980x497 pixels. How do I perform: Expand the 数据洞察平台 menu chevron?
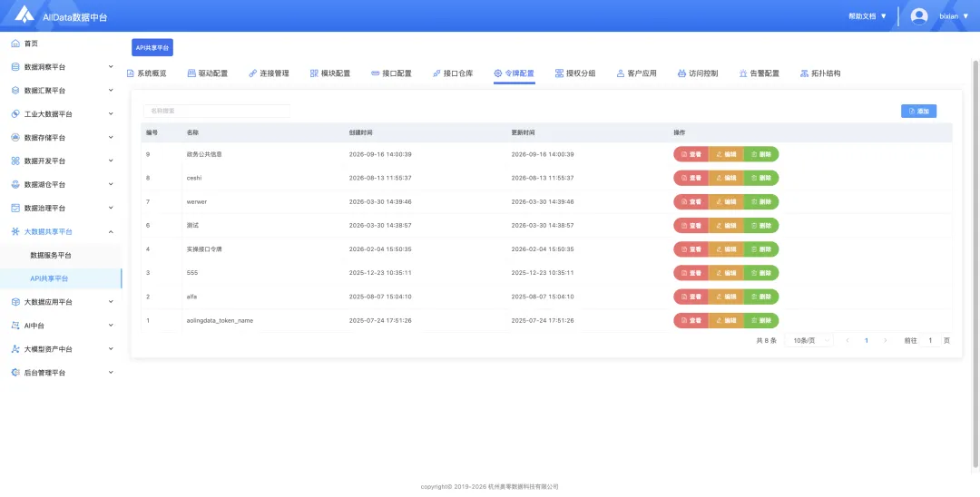(111, 67)
